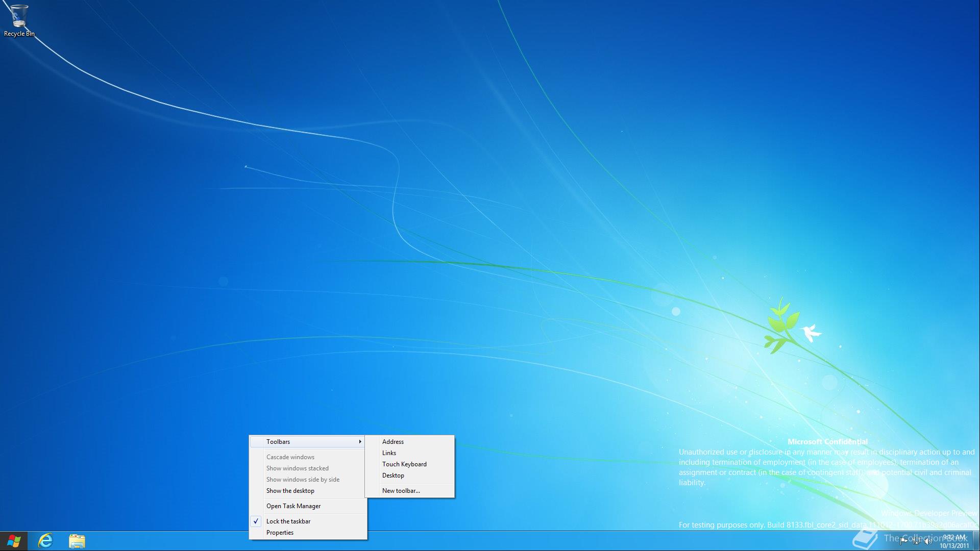Click the network status tray icon
Viewport: 980px width, 551px height.
point(916,541)
